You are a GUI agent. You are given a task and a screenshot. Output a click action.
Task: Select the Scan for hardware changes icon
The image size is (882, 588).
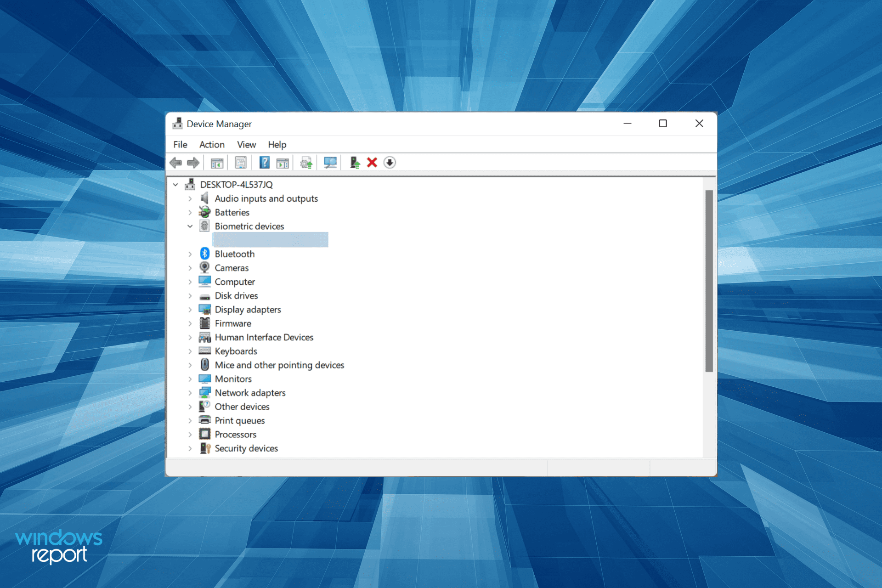[x=330, y=162]
